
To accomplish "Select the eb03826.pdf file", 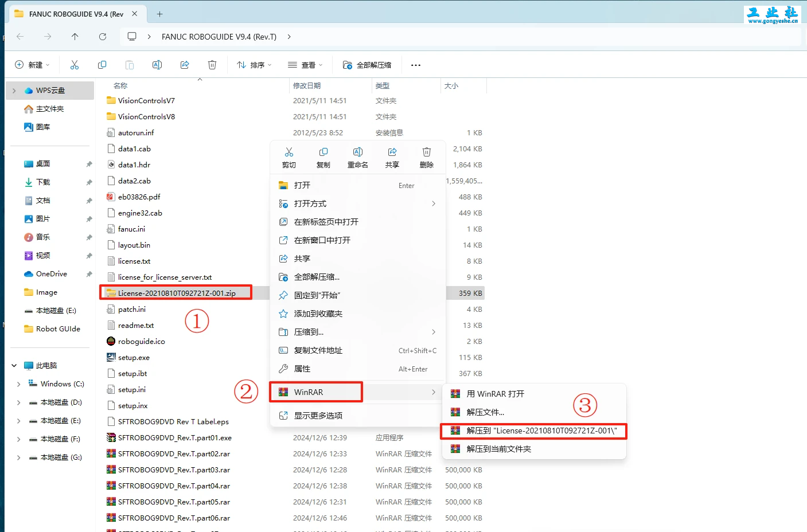I will [x=139, y=197].
